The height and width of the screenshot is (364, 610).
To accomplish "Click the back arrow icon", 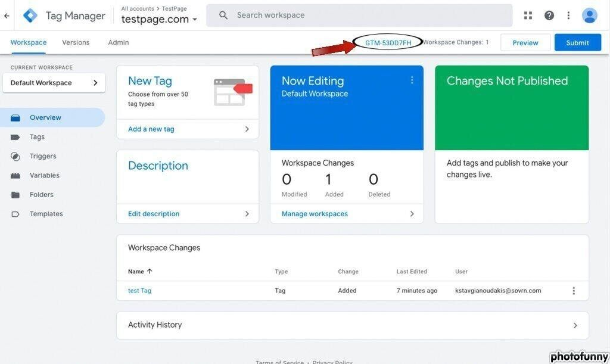I will click(7, 15).
